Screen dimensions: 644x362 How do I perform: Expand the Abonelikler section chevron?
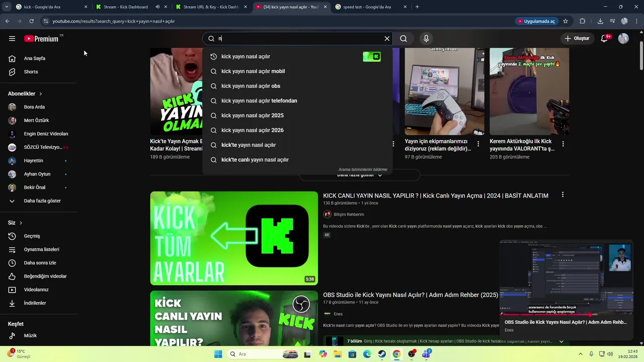click(x=41, y=94)
